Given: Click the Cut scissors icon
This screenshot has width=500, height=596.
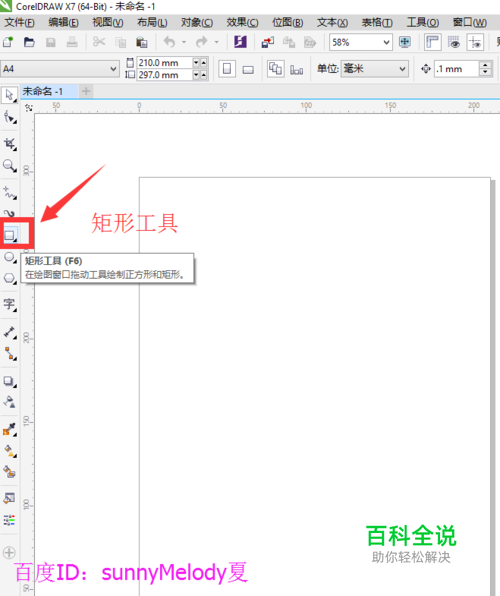Looking at the screenshot, I should point(99,42).
